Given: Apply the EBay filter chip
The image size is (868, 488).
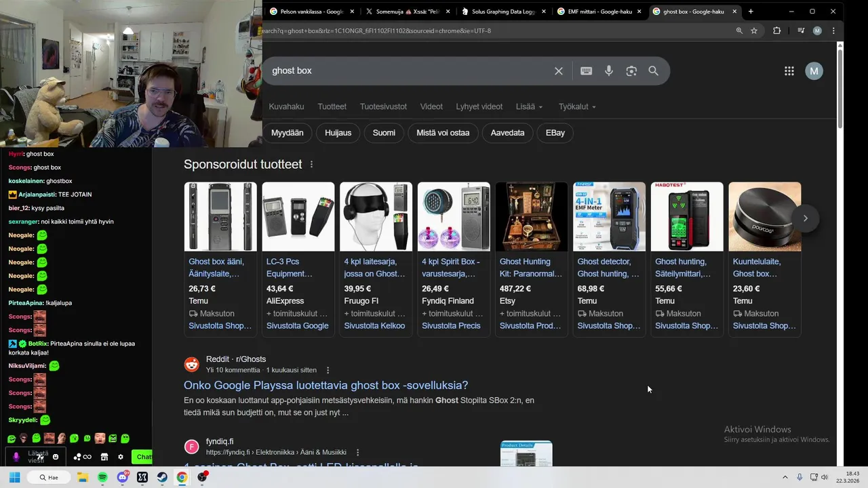Looking at the screenshot, I should [x=555, y=133].
